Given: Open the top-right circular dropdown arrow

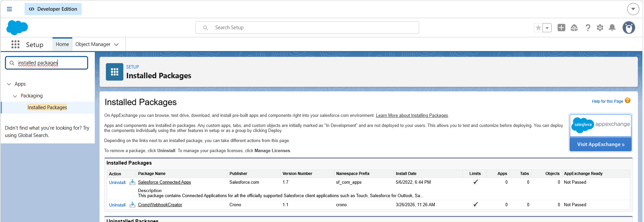Looking at the screenshot, I should 633,9.
